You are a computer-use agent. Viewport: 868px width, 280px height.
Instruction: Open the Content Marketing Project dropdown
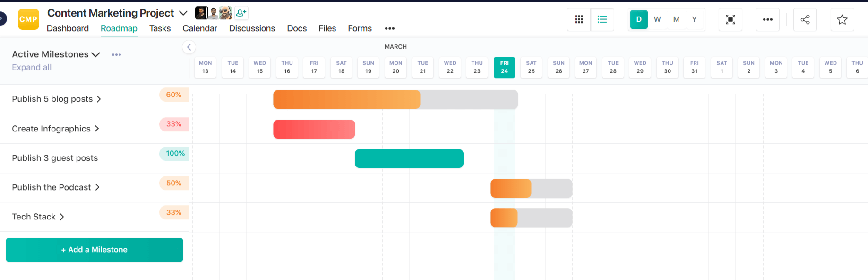tap(183, 13)
